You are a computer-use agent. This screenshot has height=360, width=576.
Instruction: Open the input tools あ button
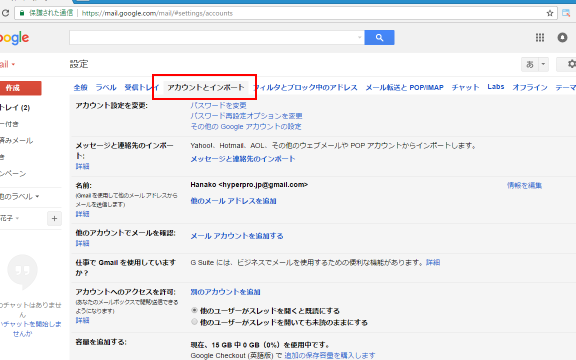[x=530, y=64]
